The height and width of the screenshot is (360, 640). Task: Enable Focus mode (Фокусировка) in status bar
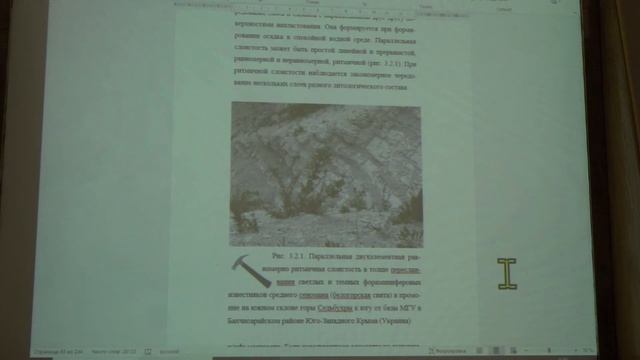(x=447, y=351)
